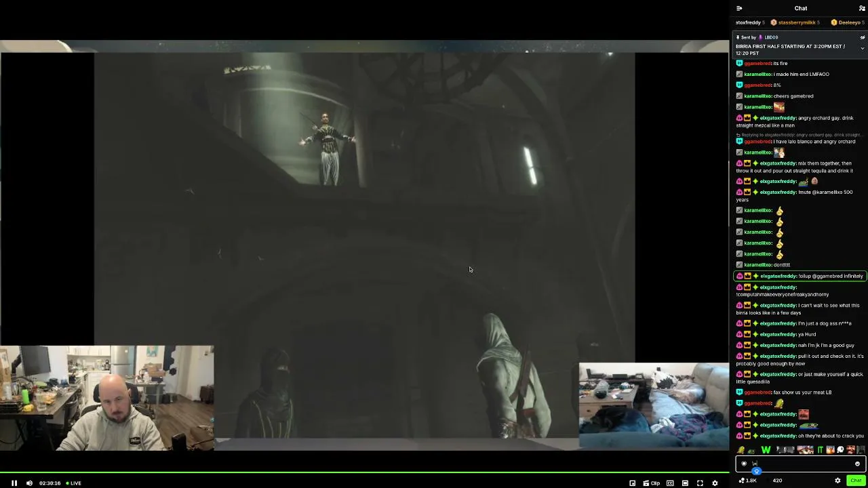
Task: Click the 420 counter below chat
Action: click(777, 481)
